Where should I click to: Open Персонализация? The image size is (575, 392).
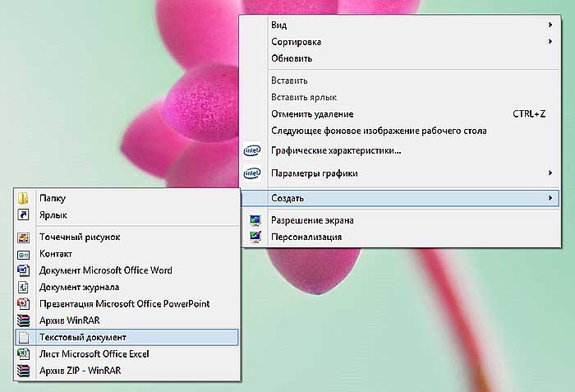coord(401,238)
